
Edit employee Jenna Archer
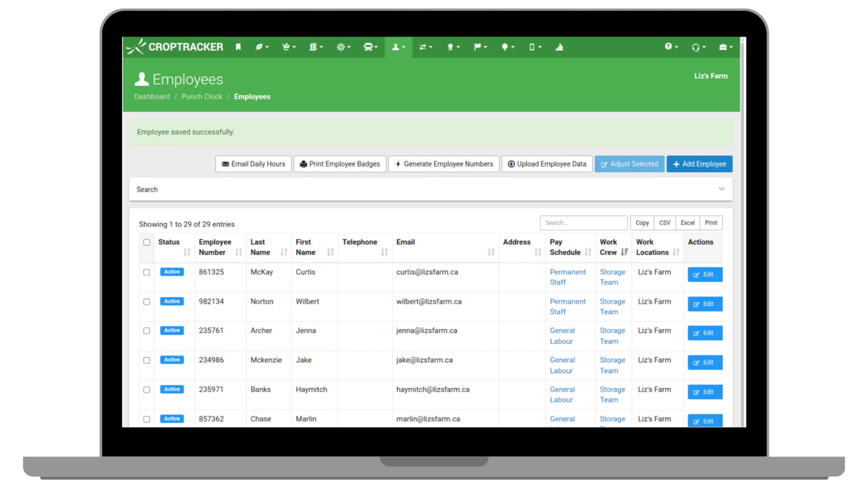click(705, 333)
